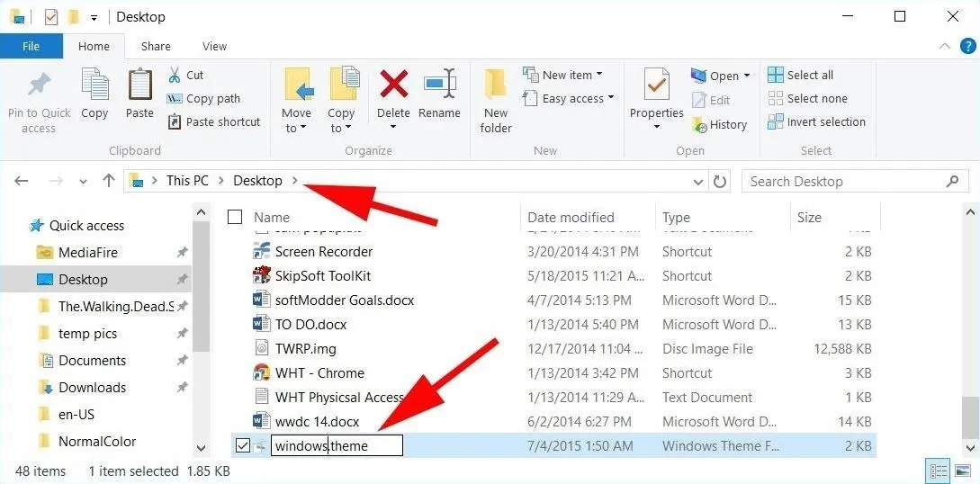Uncheck the windows.theme file checkbox
980x484 pixels.
tap(242, 446)
